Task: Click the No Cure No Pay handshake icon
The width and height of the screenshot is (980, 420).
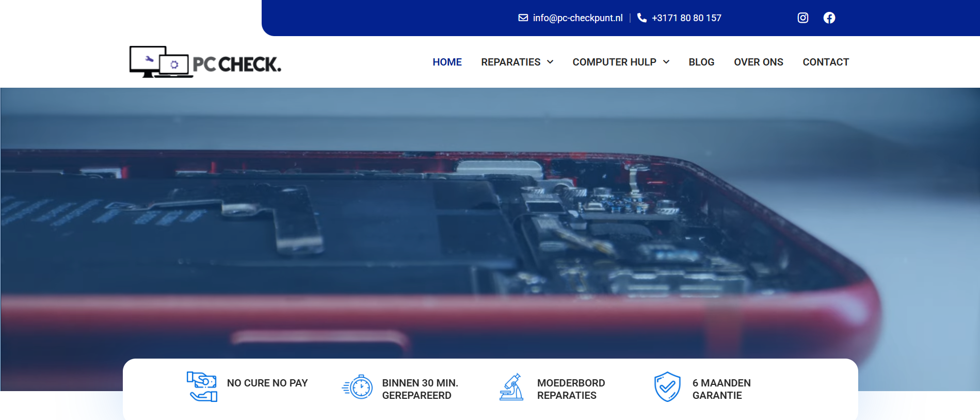Action: tap(202, 386)
